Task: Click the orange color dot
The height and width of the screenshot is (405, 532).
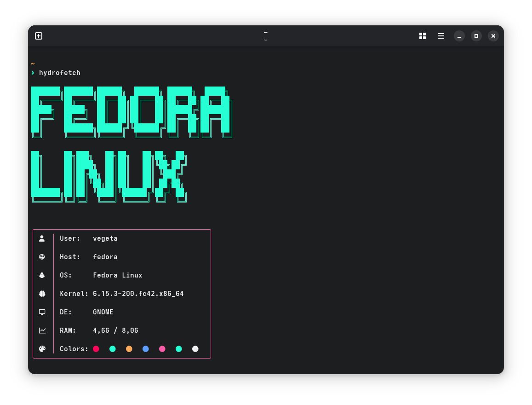Action: (x=129, y=349)
